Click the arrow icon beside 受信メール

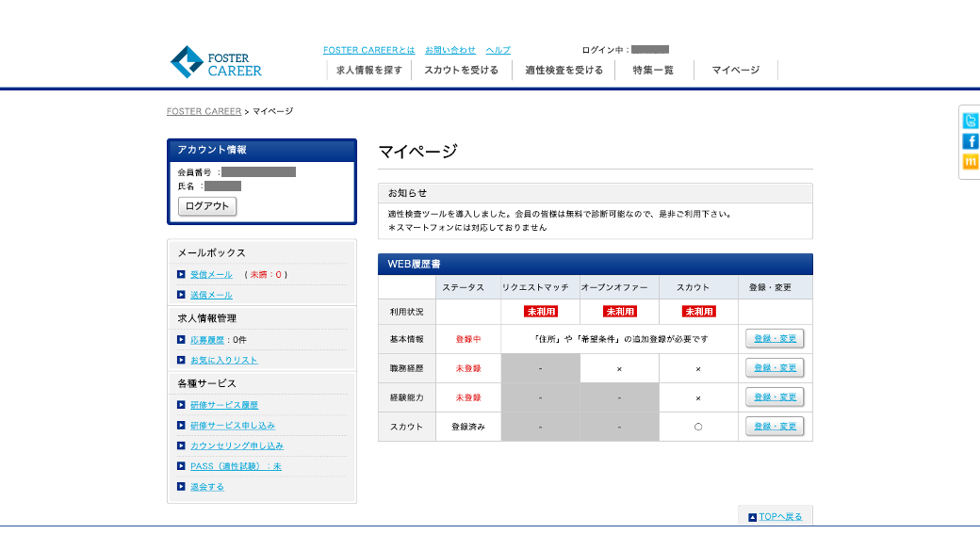(181, 275)
